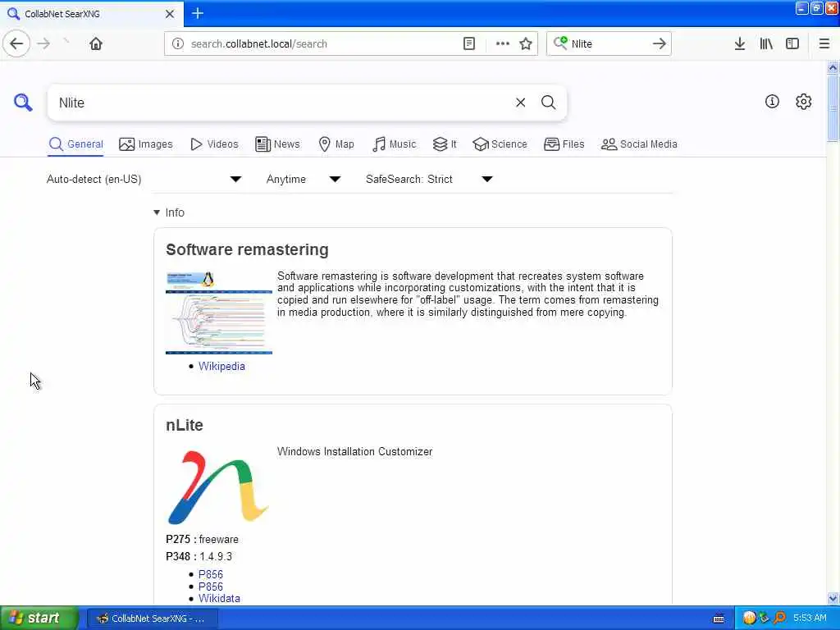Click the browser Back arrow button
840x630 pixels.
point(16,44)
